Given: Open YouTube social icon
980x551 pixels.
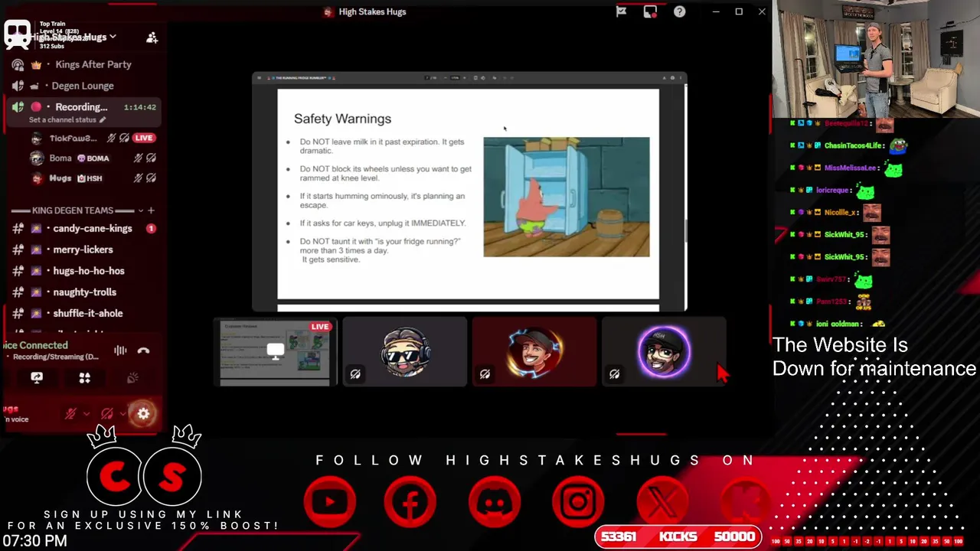Looking at the screenshot, I should coord(331,503).
